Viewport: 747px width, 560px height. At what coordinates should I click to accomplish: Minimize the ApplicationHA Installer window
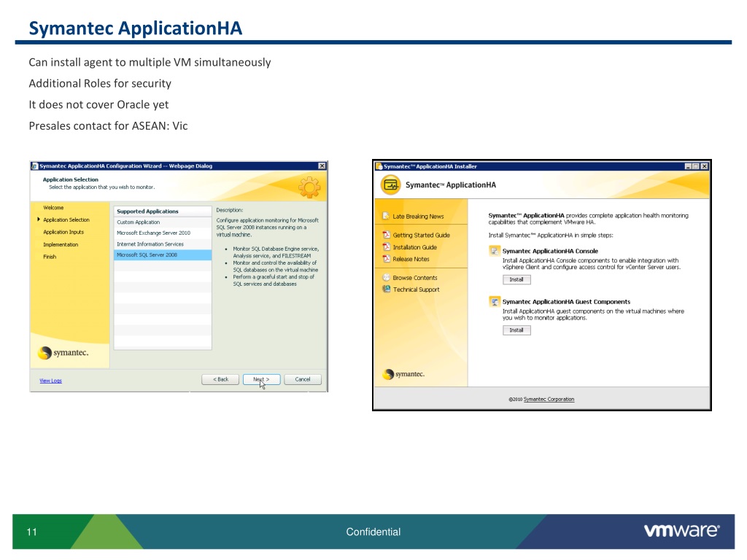pos(688,166)
